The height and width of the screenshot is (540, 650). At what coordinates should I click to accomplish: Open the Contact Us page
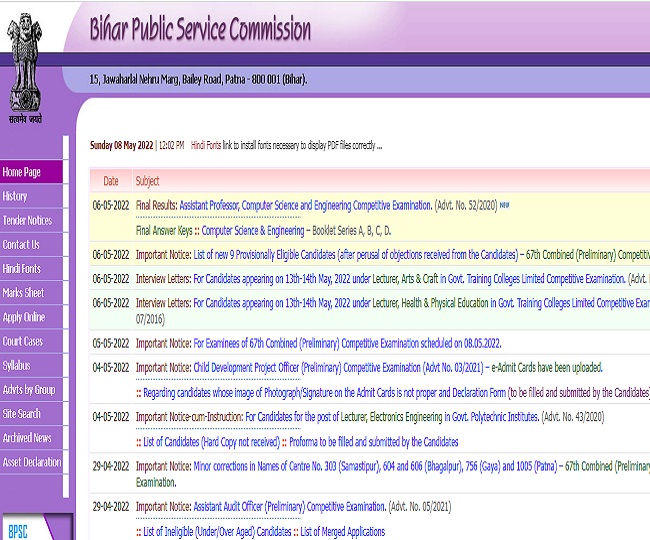(x=21, y=244)
